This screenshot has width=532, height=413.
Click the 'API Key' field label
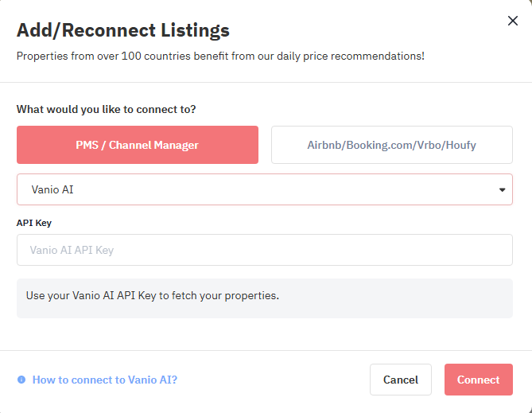(x=34, y=223)
